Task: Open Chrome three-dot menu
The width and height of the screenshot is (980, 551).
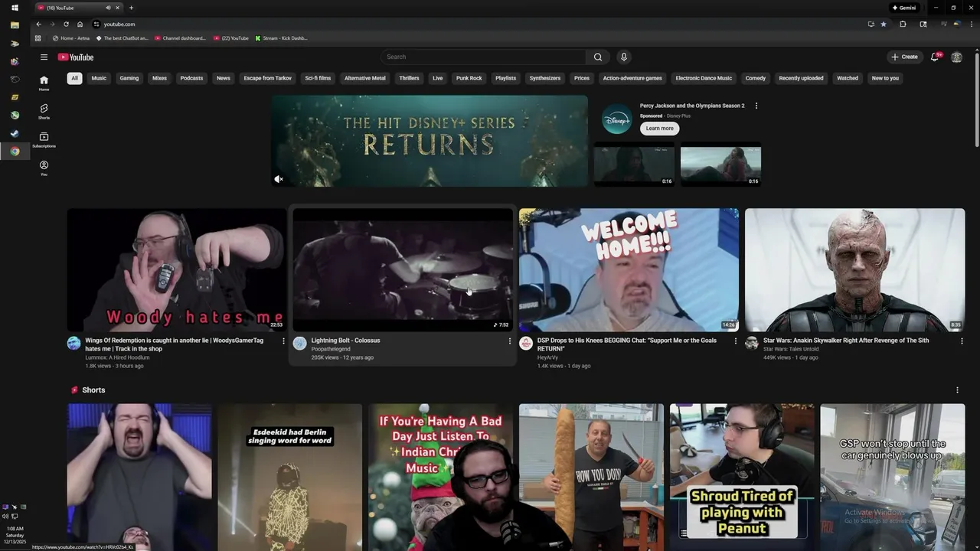Action: [971, 24]
